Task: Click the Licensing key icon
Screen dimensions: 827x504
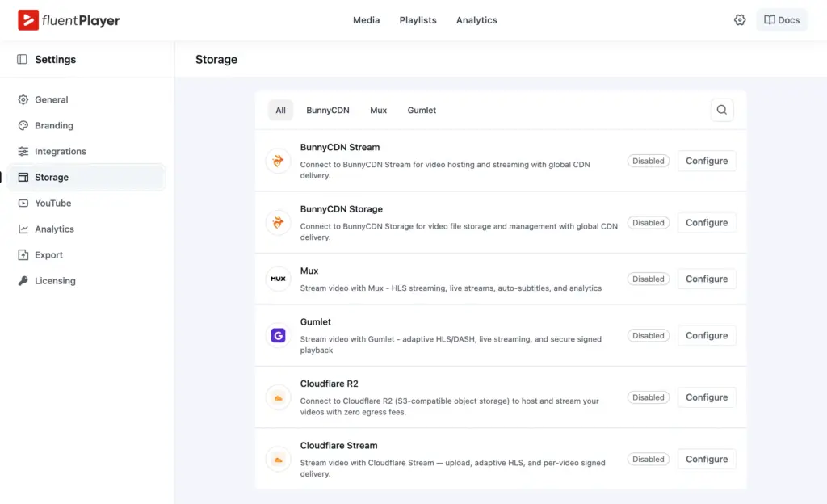Action: tap(23, 280)
